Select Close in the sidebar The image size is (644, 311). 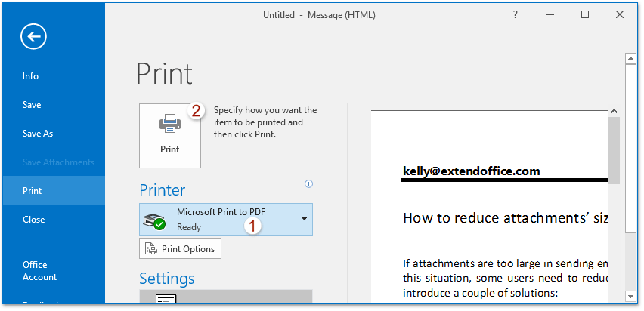tap(33, 220)
